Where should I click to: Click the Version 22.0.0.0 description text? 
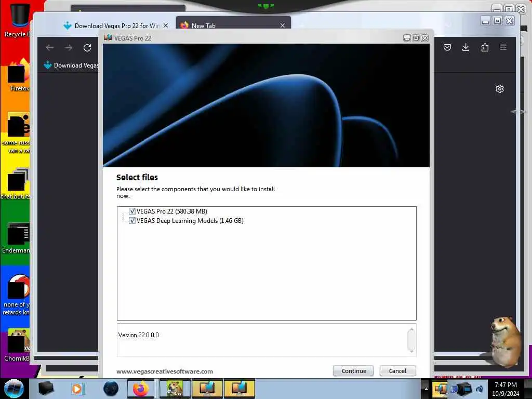pos(138,335)
